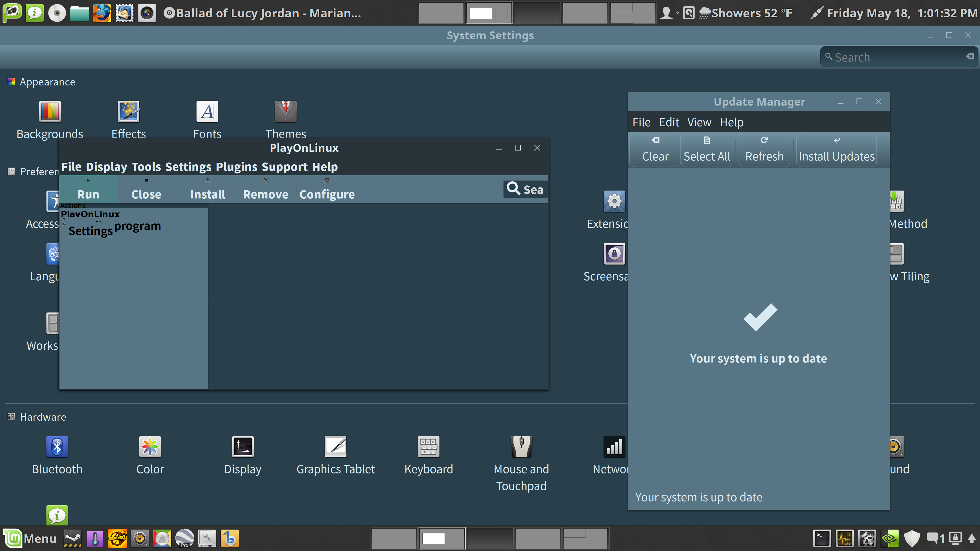This screenshot has width=980, height=551.
Task: Click the green info bubble in top panel
Action: coord(35,13)
